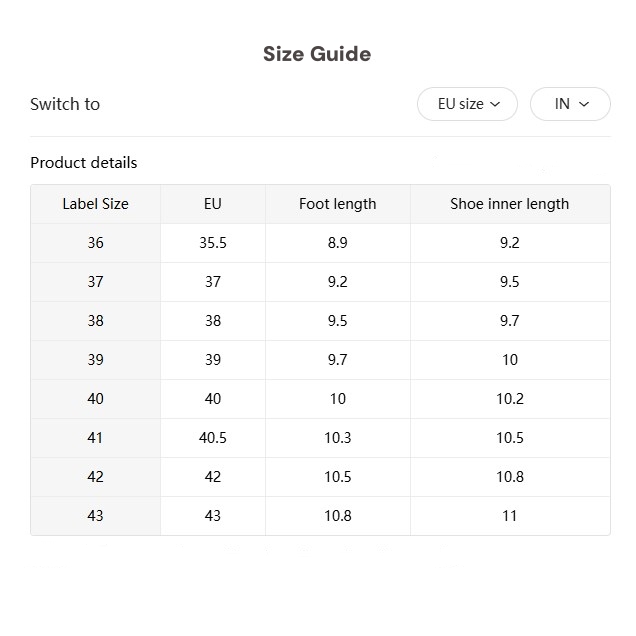Select label size 38 cell
Viewport: 636px width, 636px height.
pyautogui.click(x=96, y=321)
